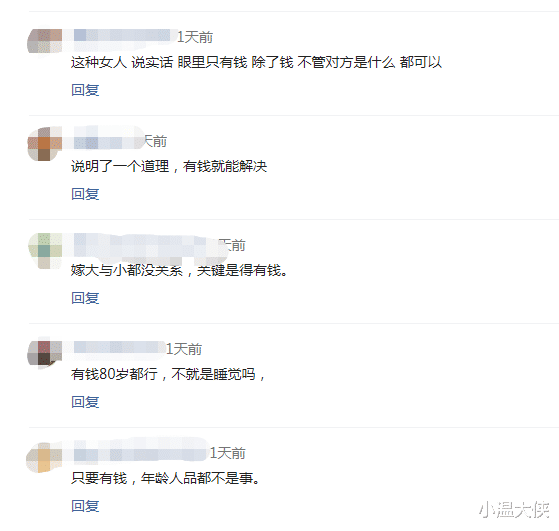This screenshot has width=559, height=531.
Task: Click the 小温大侠 watermark
Action: point(514,509)
